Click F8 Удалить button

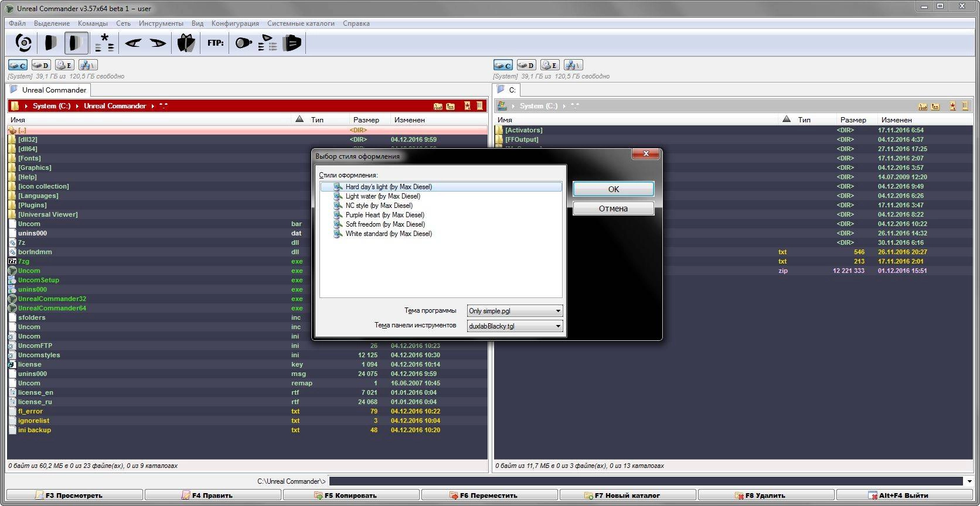(765, 495)
